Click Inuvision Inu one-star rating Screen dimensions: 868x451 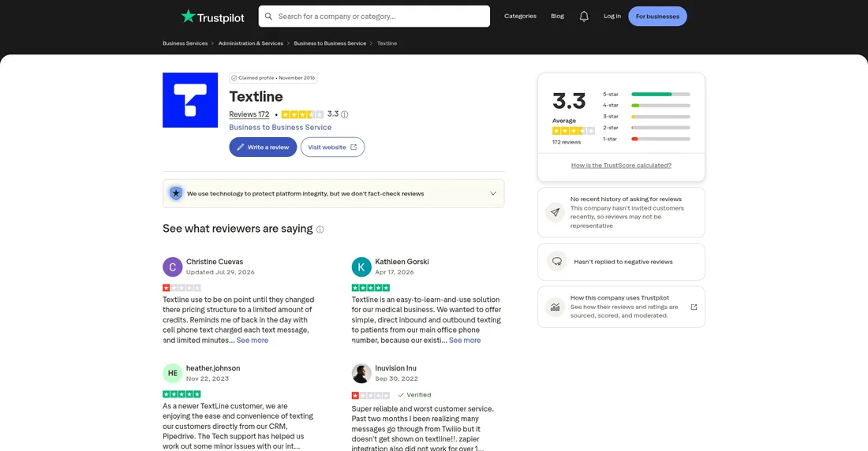(371, 395)
